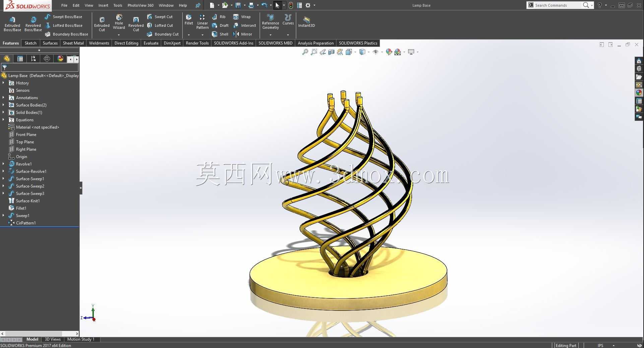
Task: Open Reference Geometry dropdown arrow
Action: point(270,35)
